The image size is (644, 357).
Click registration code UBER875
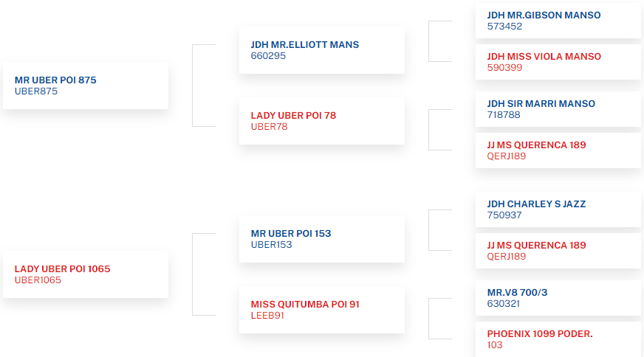coord(36,91)
